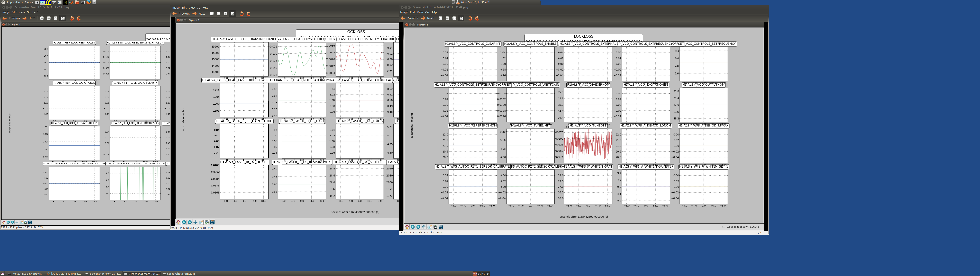Open Image menu in 11:47:11 screenshot window

(5, 12)
